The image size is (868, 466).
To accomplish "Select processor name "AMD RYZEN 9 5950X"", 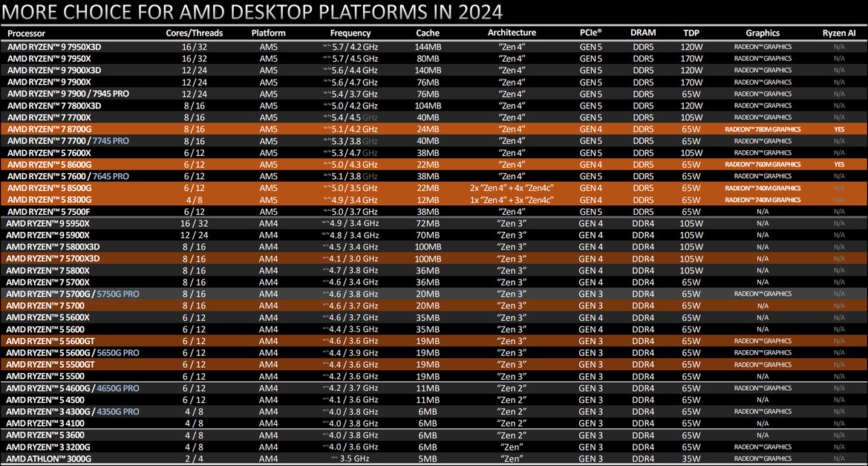I will click(48, 223).
